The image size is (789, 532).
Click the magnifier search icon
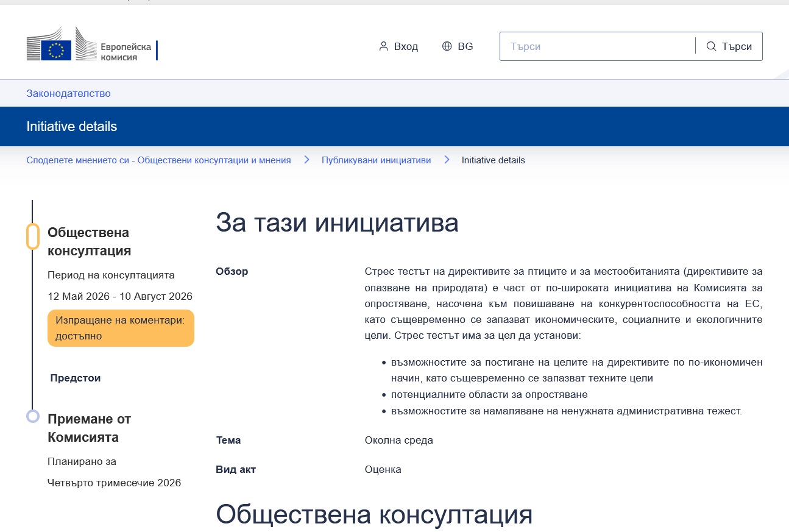coord(711,46)
